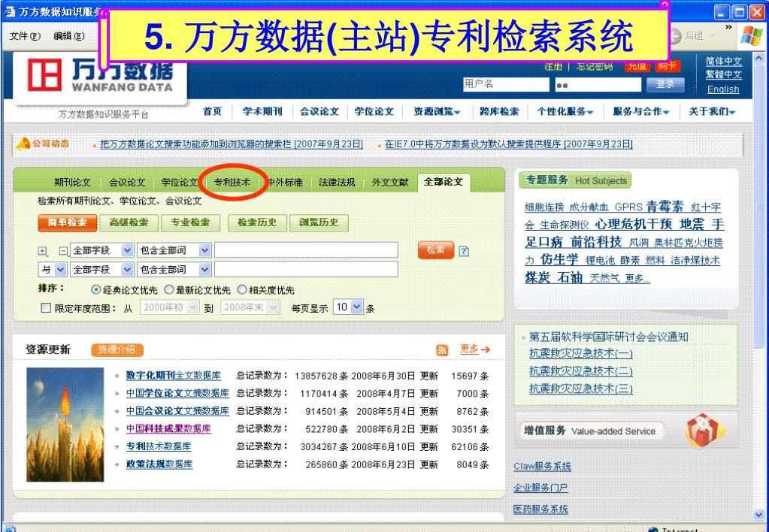
Task: Remove a search row with minus icon
Action: 63,251
